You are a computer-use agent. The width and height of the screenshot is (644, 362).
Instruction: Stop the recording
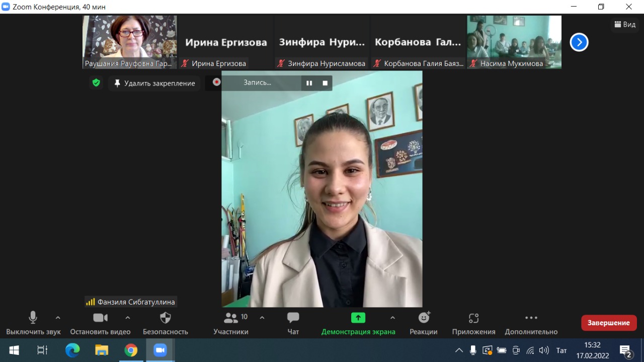(x=325, y=83)
